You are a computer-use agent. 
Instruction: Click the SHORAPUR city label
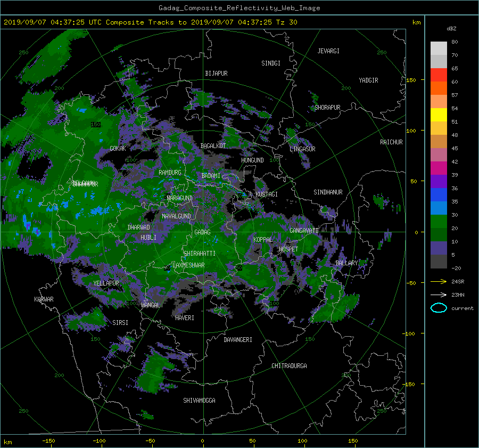click(x=327, y=108)
